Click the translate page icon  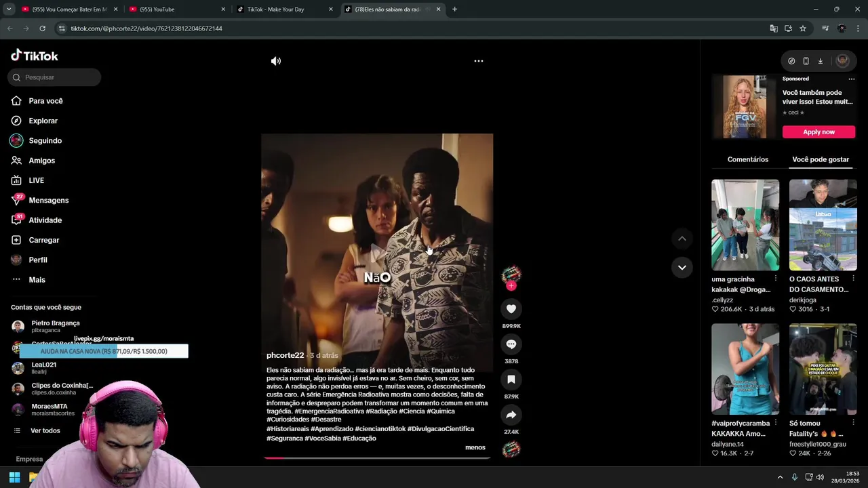pos(774,28)
